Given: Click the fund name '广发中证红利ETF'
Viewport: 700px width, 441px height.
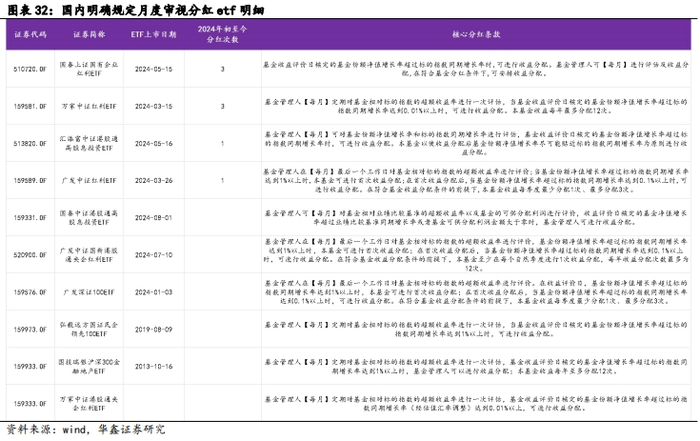Looking at the screenshot, I should 89,180.
